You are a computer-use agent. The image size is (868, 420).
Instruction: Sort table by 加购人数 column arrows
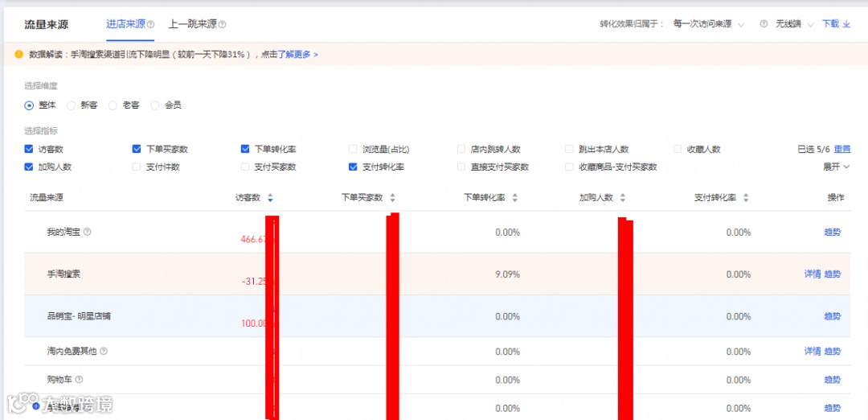(x=623, y=198)
